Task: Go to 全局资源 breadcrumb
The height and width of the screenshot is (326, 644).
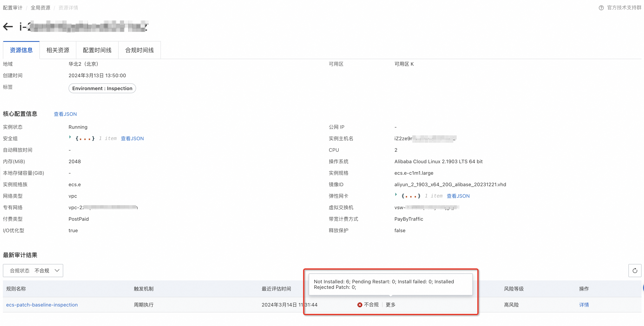Action: point(40,8)
